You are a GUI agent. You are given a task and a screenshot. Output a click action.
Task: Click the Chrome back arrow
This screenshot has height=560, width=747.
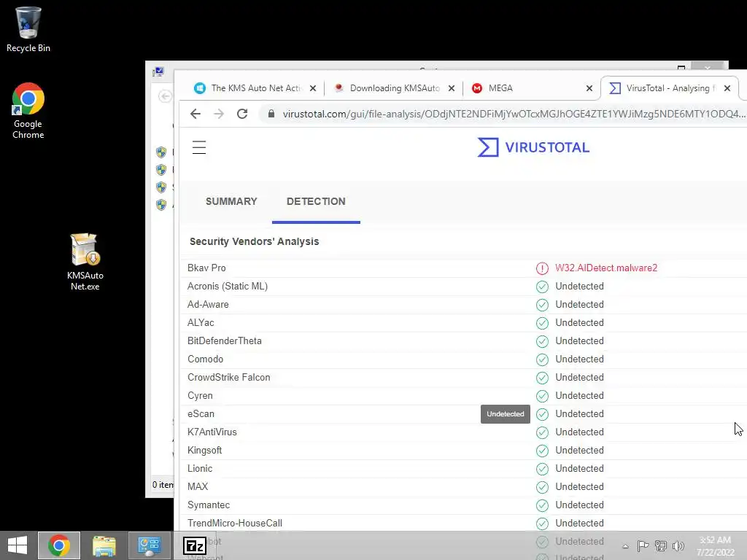tap(196, 114)
